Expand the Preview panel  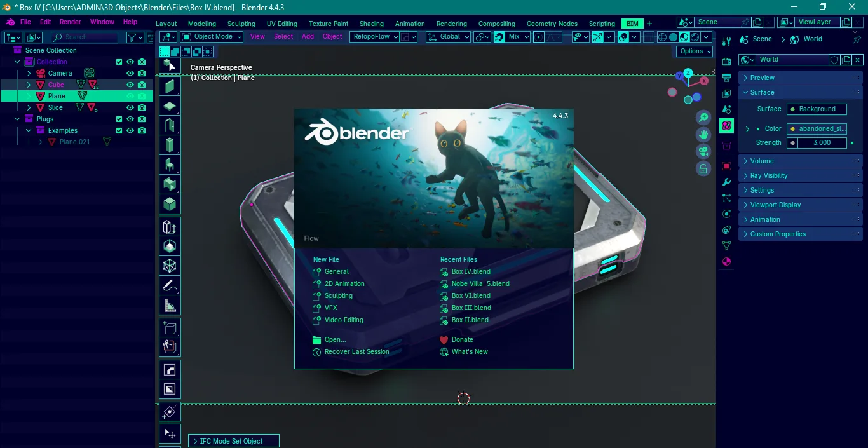(x=801, y=78)
